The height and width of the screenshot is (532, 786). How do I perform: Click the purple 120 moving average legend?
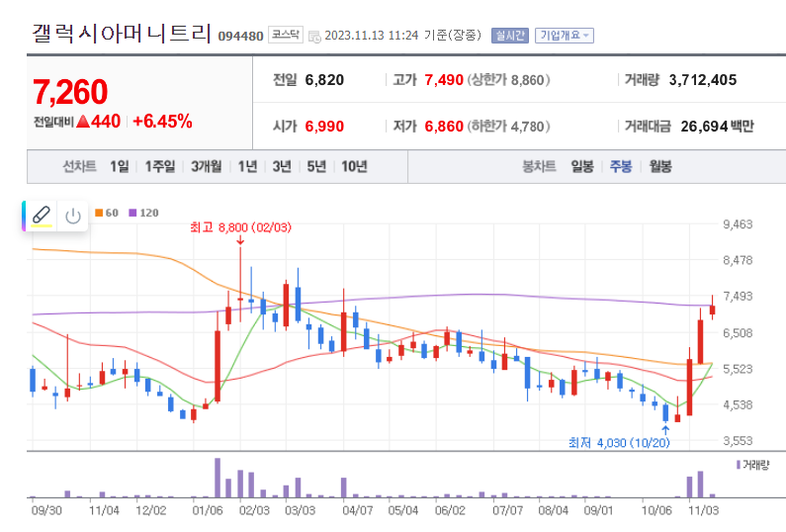[144, 213]
